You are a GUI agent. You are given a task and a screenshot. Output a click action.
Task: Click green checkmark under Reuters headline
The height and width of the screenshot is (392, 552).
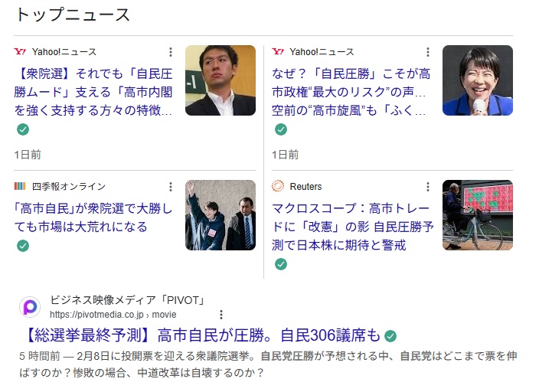pos(280,264)
